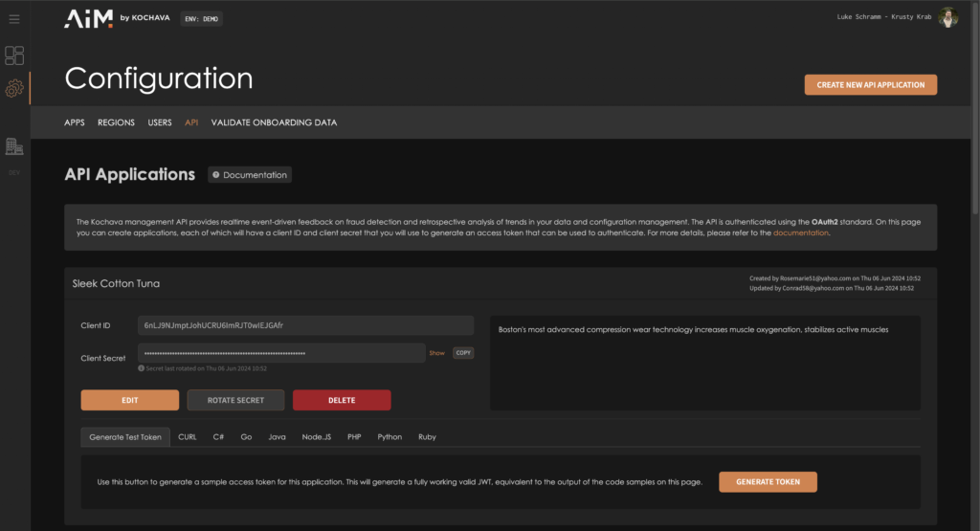
Task: Open the building icon in sidebar
Action: [x=14, y=146]
